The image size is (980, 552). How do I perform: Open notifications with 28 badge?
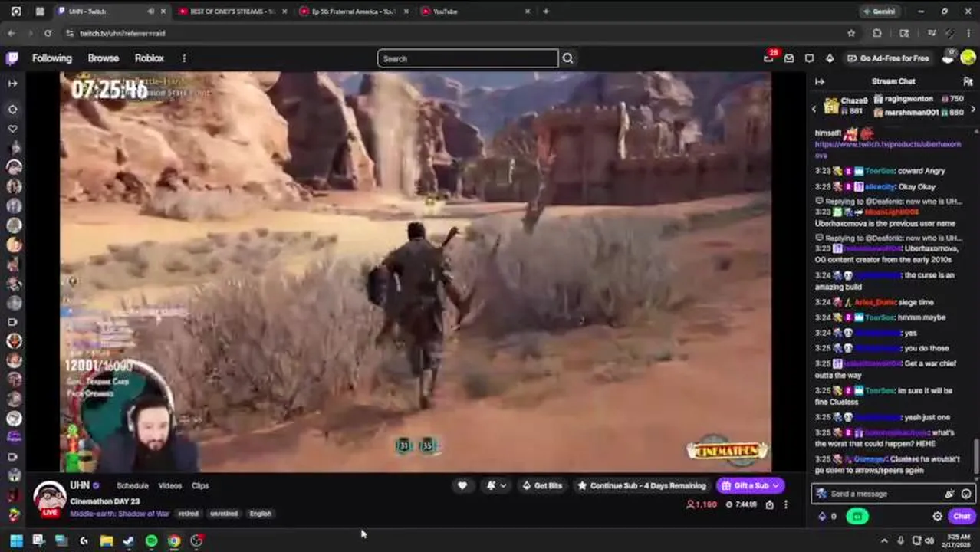click(769, 58)
